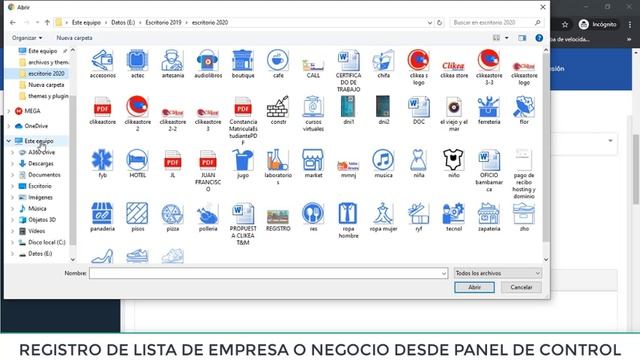Image resolution: width=640 pixels, height=360 pixels.
Task: Select the HOTEL bed icon file
Action: [x=138, y=163]
